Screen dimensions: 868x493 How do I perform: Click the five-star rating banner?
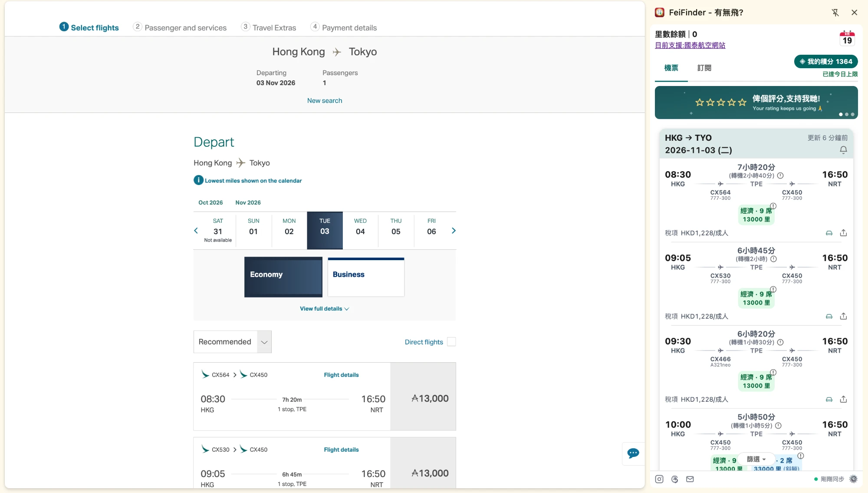[756, 103]
